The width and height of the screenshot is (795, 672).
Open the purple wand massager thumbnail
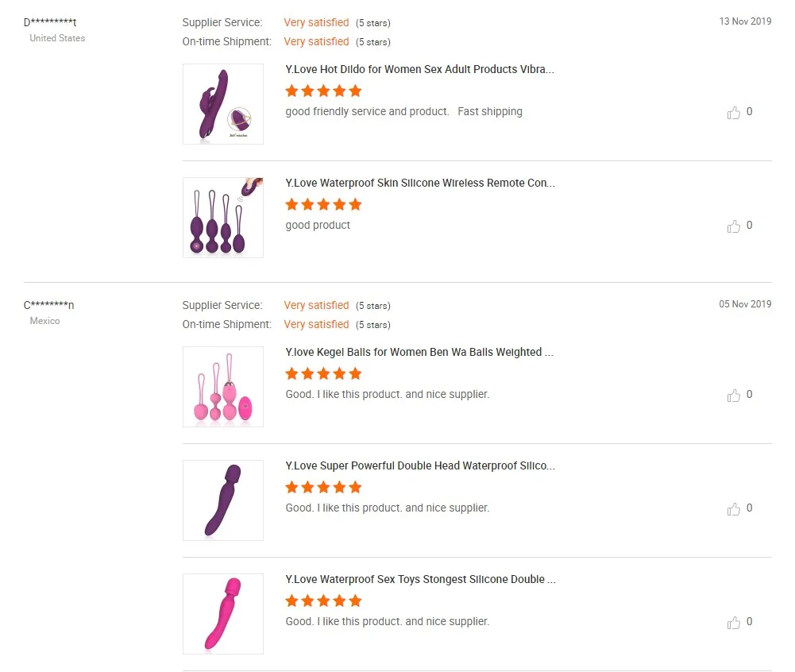pyautogui.click(x=223, y=500)
